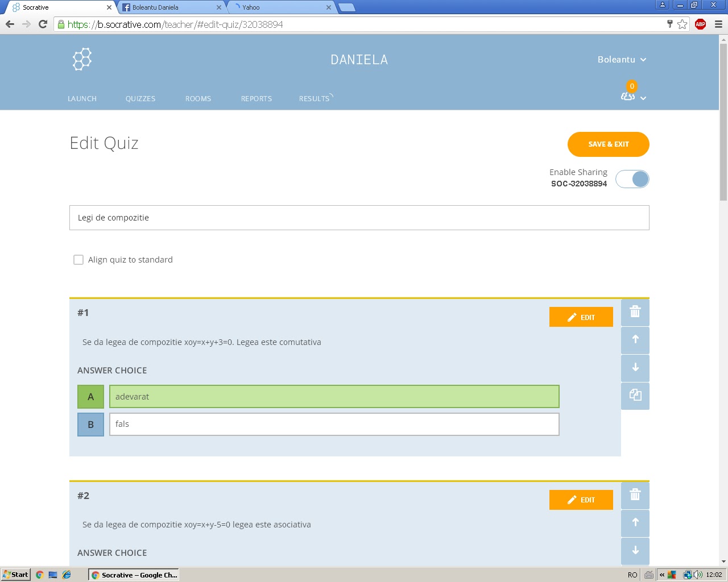Switch to Boleantu Daniela Facebook tab

tap(171, 7)
